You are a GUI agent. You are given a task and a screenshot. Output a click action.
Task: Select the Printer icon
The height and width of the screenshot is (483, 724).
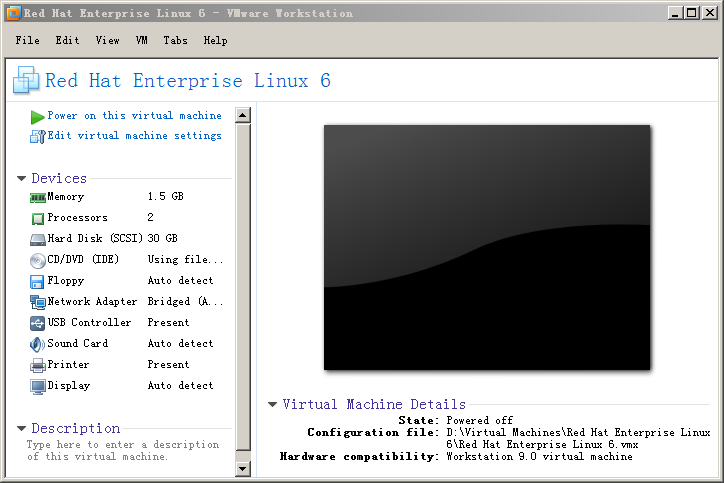tap(37, 366)
